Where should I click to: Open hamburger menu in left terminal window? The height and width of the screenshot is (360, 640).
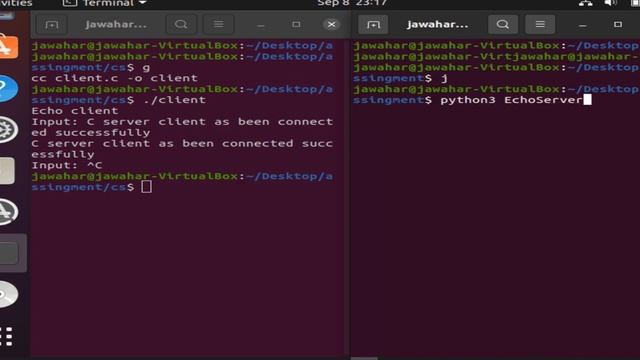tap(219, 24)
